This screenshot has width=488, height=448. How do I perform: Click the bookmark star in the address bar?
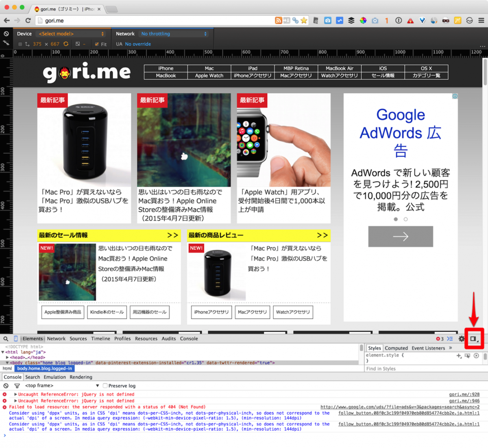point(304,20)
